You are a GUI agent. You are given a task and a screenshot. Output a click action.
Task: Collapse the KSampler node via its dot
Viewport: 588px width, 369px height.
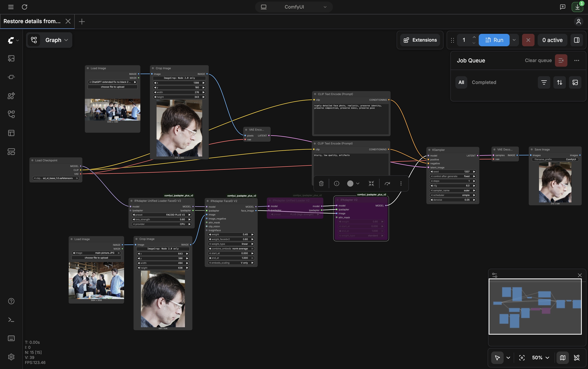pyautogui.click(x=429, y=150)
